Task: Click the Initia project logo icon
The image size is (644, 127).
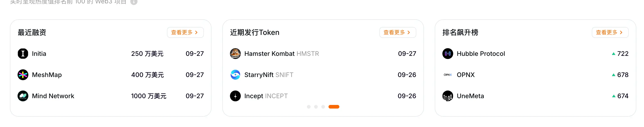Action: point(23,54)
